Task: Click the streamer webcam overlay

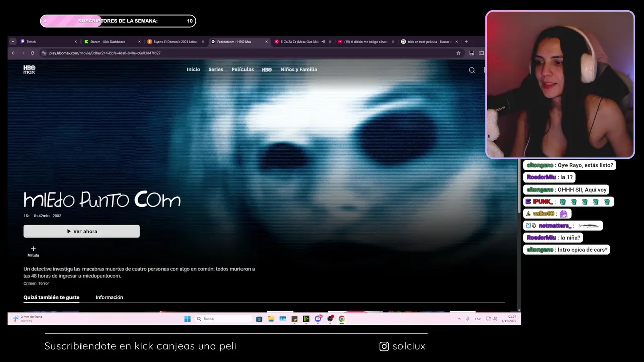Action: [560, 84]
